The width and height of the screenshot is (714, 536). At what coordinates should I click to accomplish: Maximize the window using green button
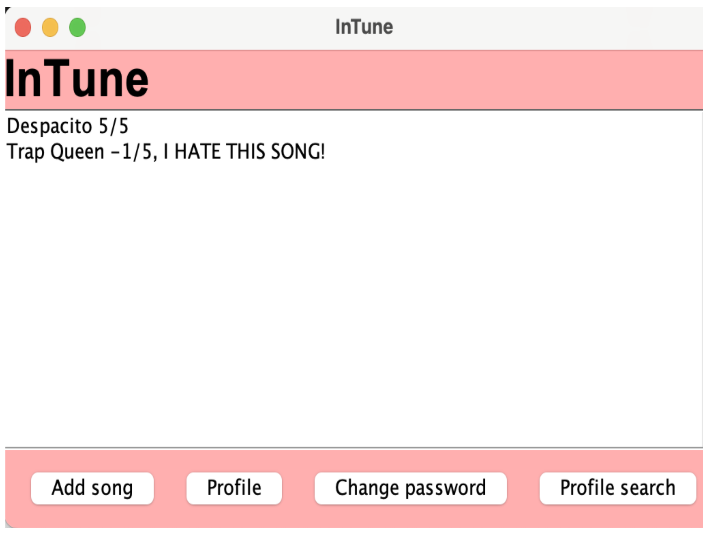pyautogui.click(x=77, y=28)
